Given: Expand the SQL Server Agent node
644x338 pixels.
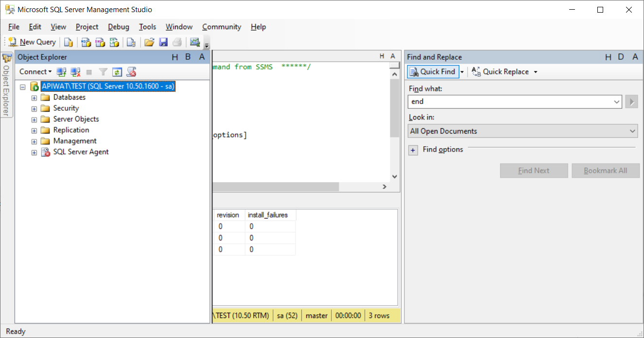Looking at the screenshot, I should 34,152.
